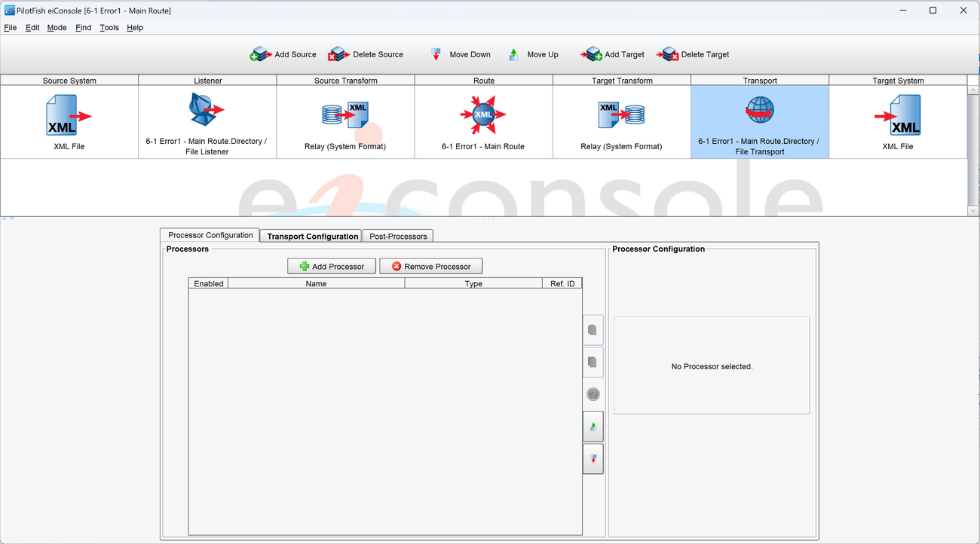Viewport: 980px width, 544px height.
Task: Close the eiConsole window
Action: point(963,11)
